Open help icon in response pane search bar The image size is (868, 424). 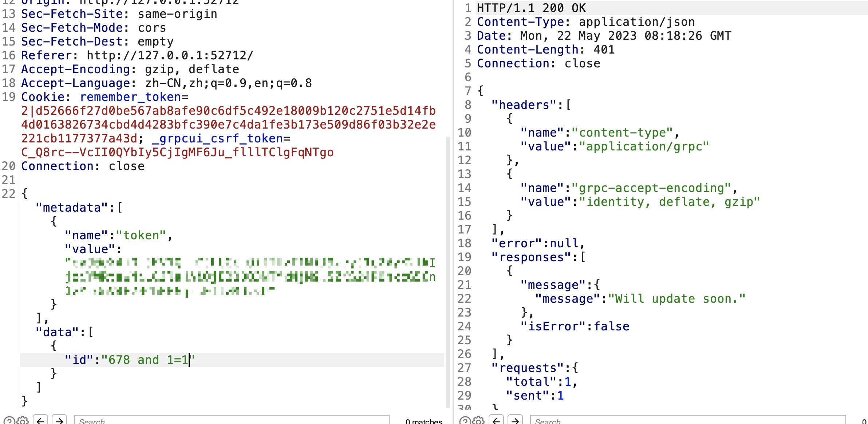pos(465,421)
